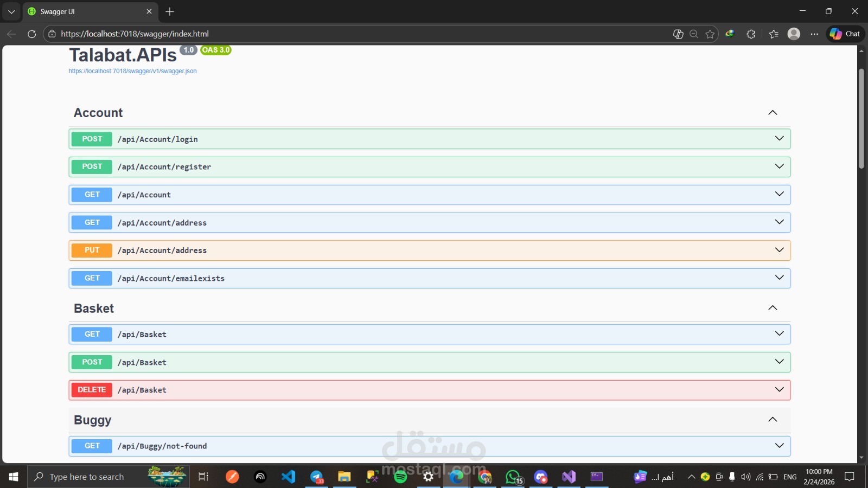Image resolution: width=868 pixels, height=488 pixels.
Task: Click the Account section heading
Action: [x=98, y=113]
